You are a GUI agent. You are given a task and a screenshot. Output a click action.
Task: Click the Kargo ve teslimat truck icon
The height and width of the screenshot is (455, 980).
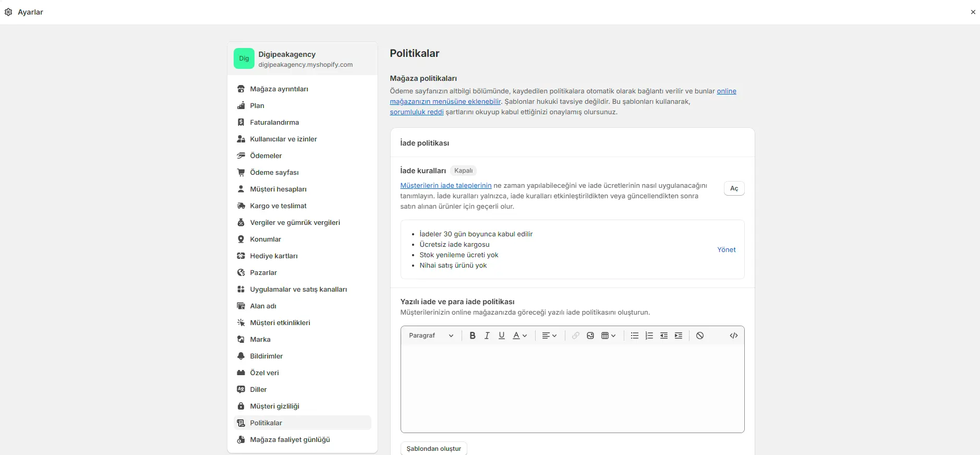point(241,206)
